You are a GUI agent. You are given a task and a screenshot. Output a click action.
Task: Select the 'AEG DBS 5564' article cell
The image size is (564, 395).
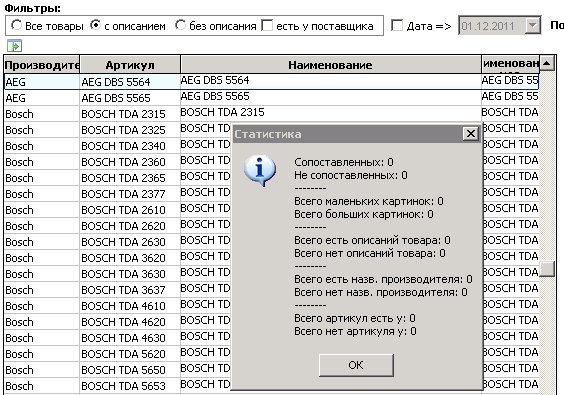click(129, 82)
